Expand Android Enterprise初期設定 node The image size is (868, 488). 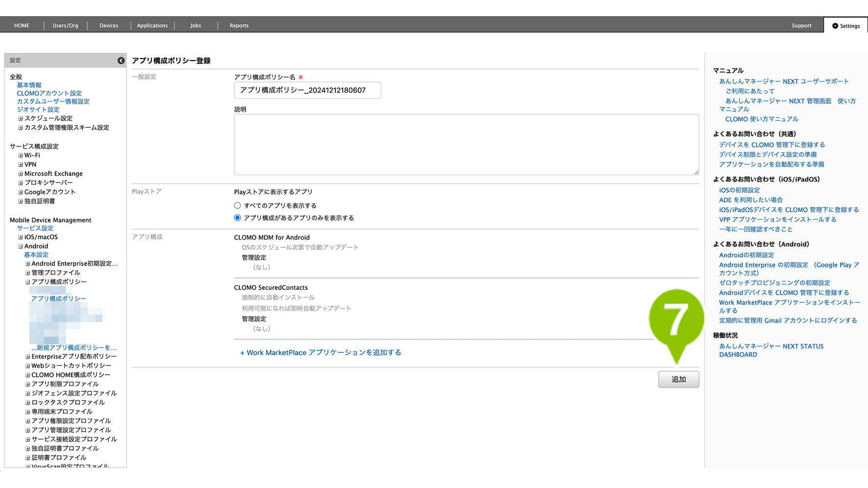point(28,264)
